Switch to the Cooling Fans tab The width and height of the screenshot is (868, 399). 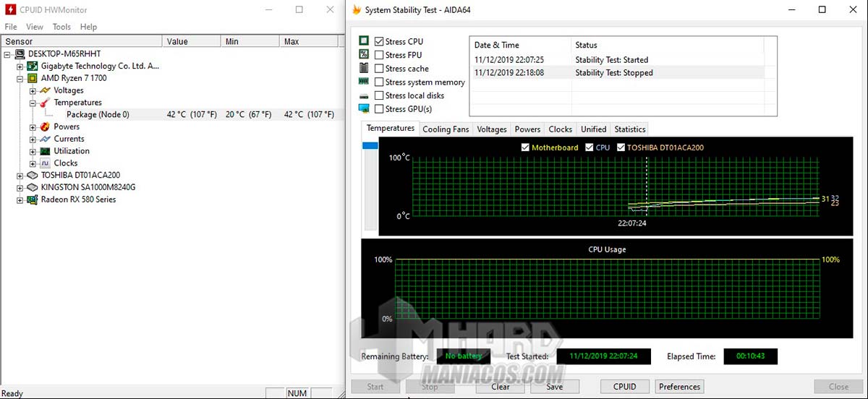[x=446, y=129]
